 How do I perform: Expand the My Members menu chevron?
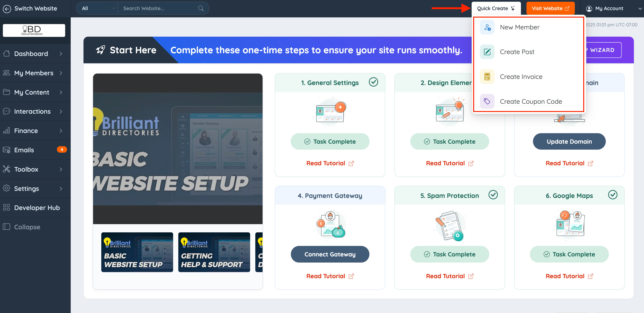[x=61, y=73]
